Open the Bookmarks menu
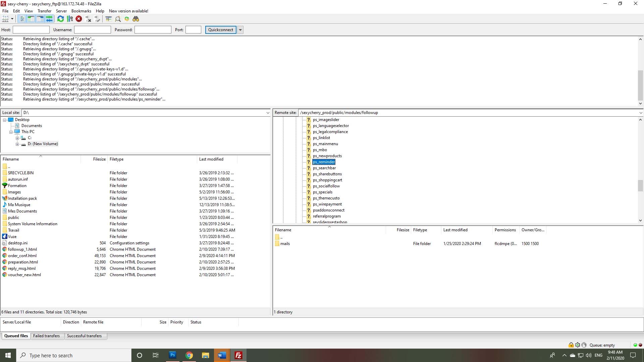The height and width of the screenshot is (362, 644). pos(81,11)
